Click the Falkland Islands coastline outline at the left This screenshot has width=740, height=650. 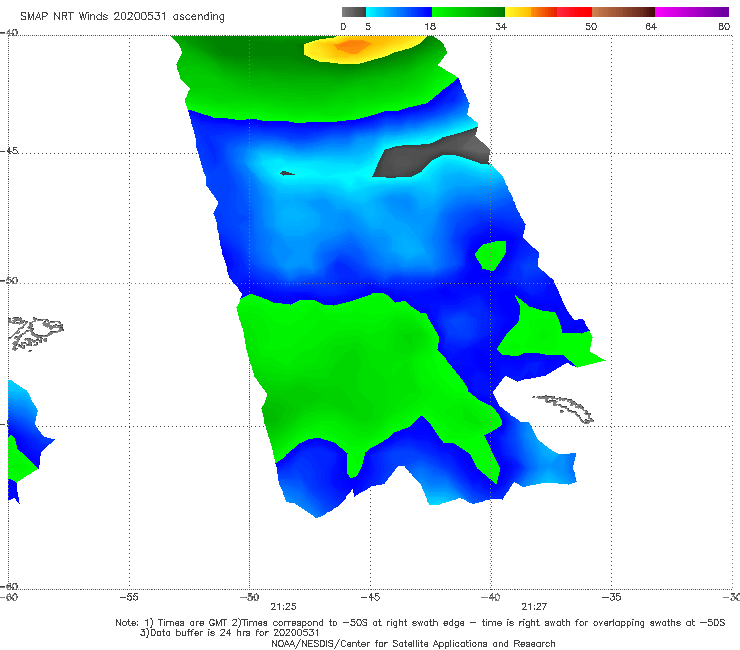[36, 333]
